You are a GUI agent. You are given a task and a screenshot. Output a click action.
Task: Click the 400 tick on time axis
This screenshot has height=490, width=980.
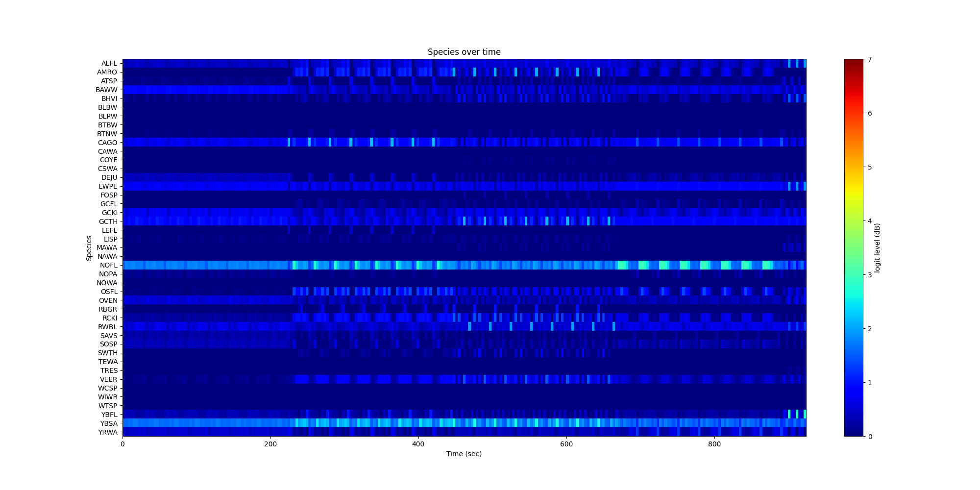tap(418, 444)
